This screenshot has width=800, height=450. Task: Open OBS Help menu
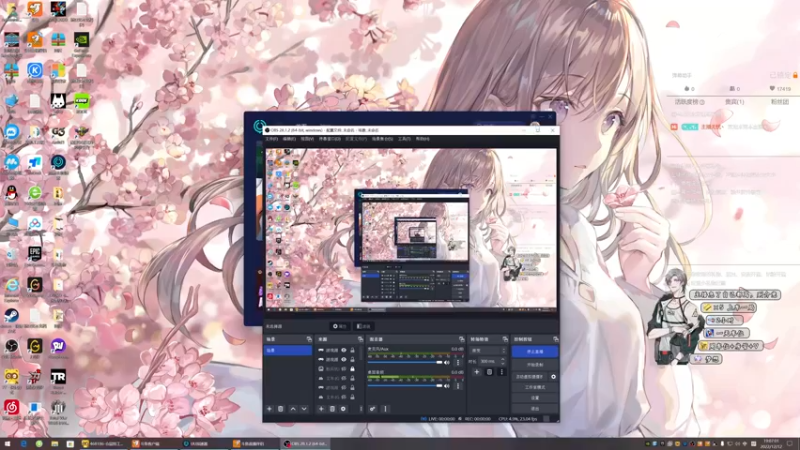[422, 139]
